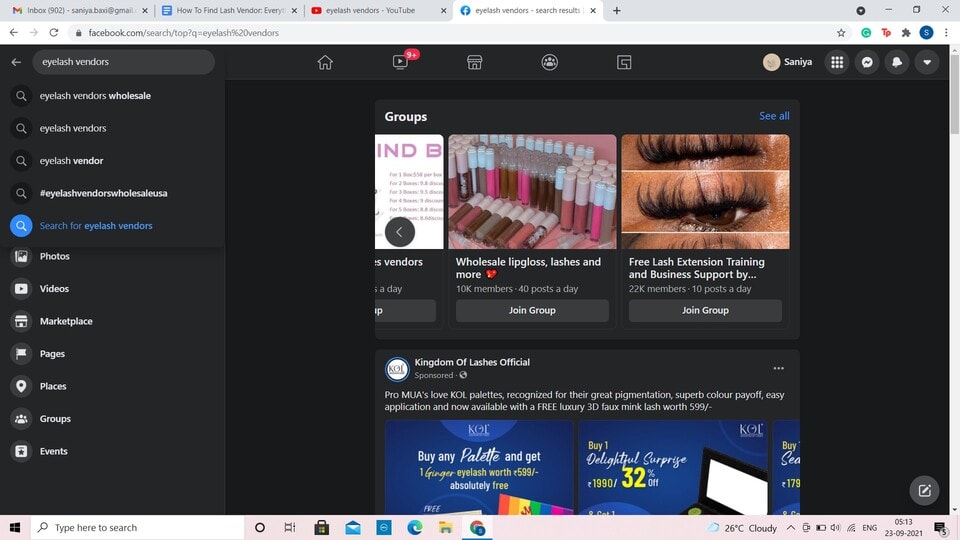Open lipgloss group cover image

pos(532,192)
